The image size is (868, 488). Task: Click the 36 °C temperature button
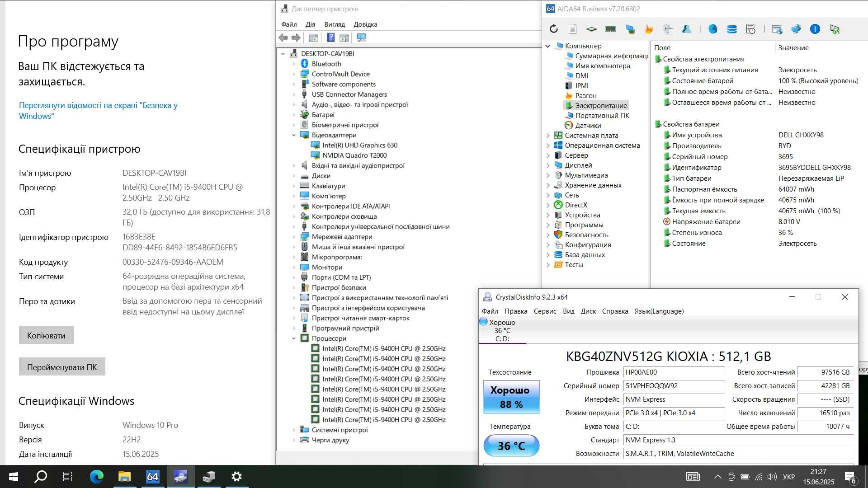511,446
